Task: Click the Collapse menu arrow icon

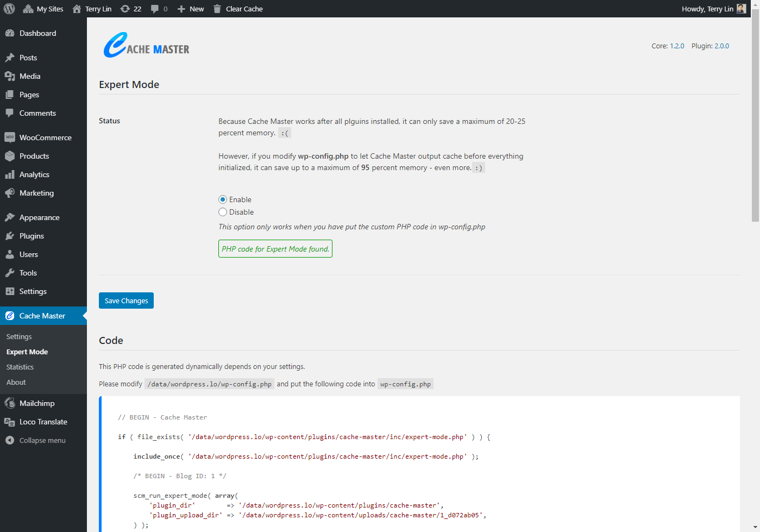Action: [x=10, y=440]
